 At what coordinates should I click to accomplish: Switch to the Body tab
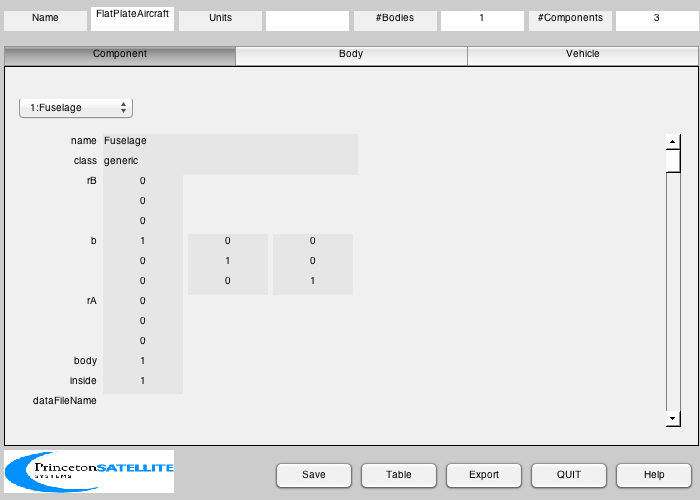(351, 55)
